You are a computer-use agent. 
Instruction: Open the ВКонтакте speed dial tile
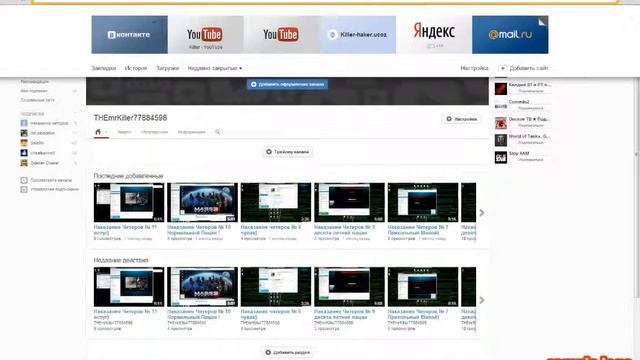coord(129,35)
